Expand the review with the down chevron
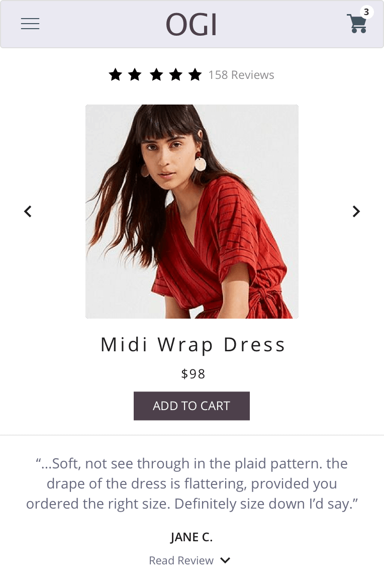 click(x=225, y=560)
